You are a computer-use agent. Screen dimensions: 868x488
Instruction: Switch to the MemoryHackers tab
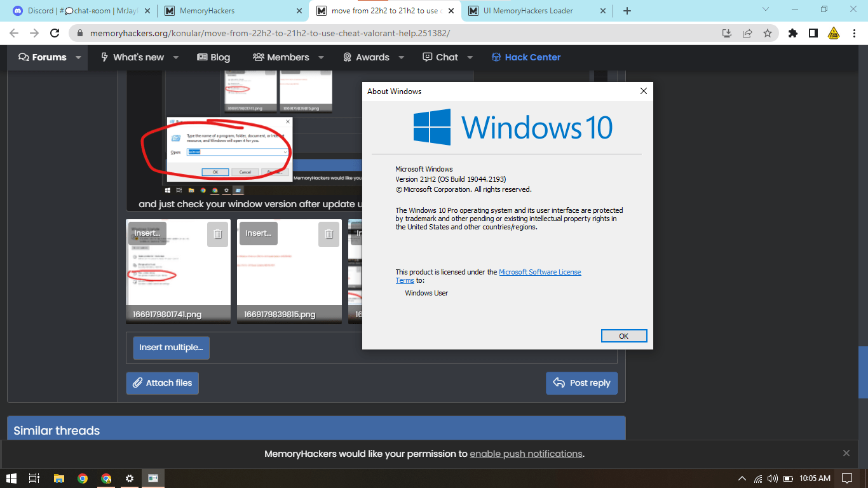coord(233,11)
